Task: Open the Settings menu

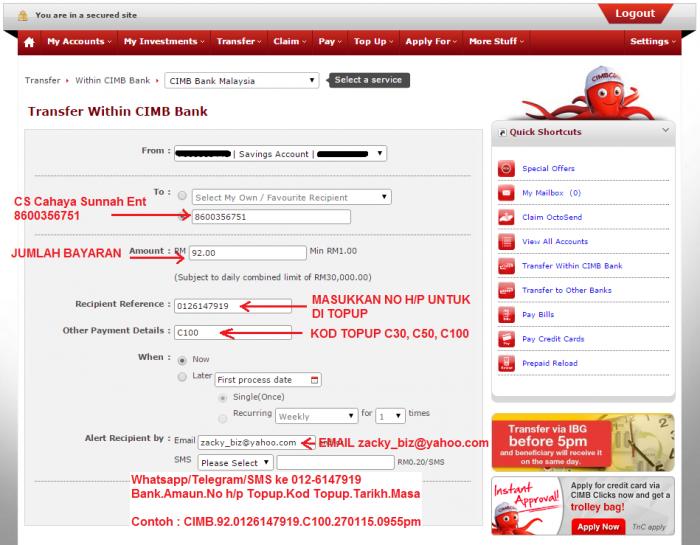Action: pyautogui.click(x=653, y=42)
